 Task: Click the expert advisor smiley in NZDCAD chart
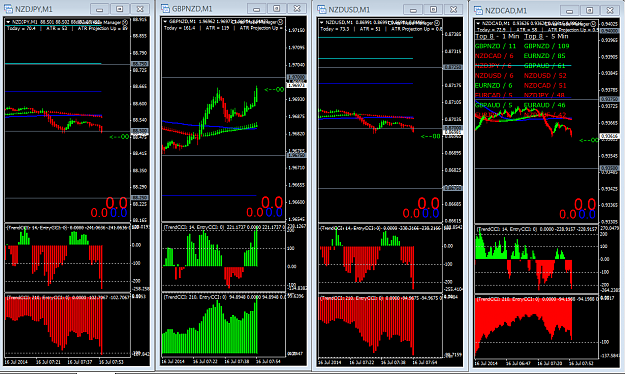[594, 24]
